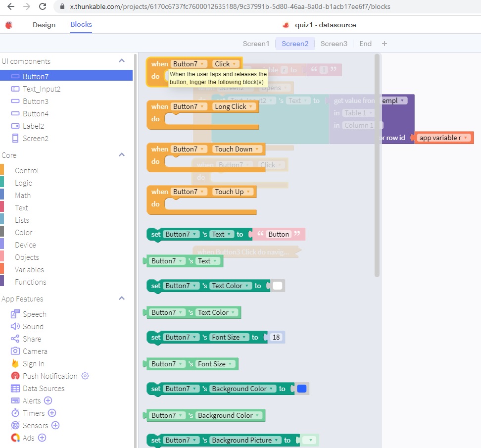Add a new screen with plus button

tap(385, 44)
